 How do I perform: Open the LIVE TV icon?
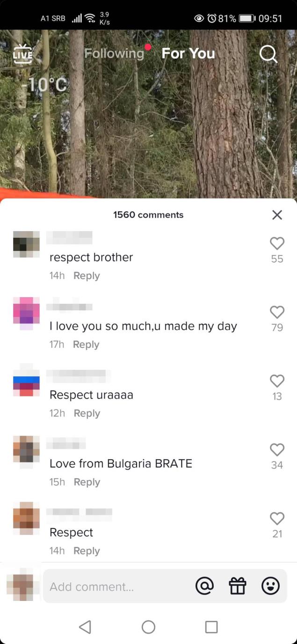[22, 54]
